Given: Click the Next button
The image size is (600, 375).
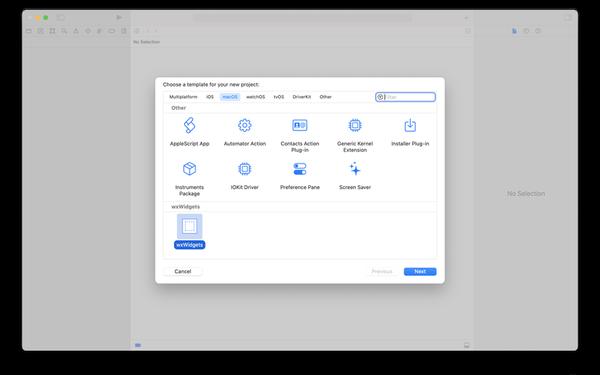Looking at the screenshot, I should pos(420,271).
